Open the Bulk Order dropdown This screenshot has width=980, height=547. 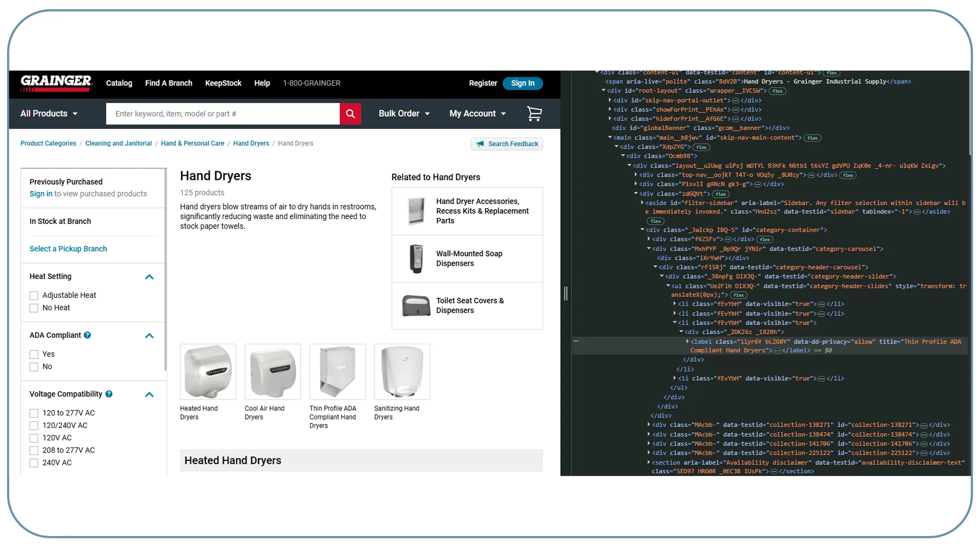404,114
